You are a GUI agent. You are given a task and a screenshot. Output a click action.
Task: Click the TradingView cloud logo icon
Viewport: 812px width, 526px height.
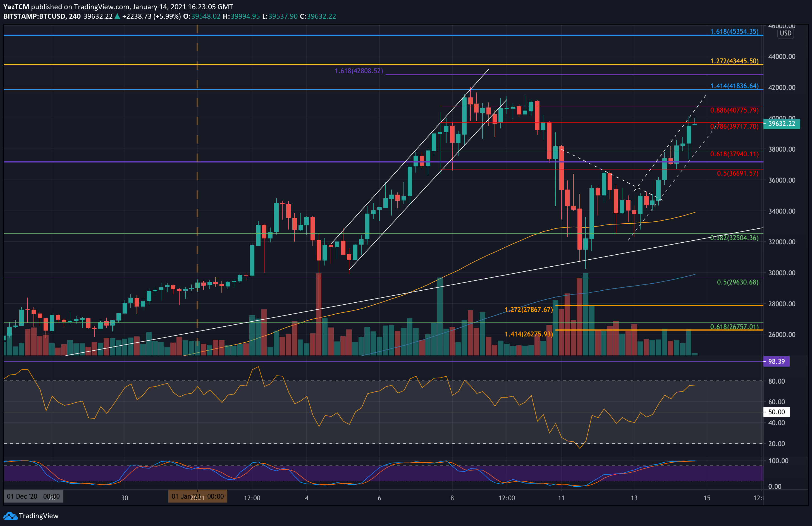(x=10, y=516)
